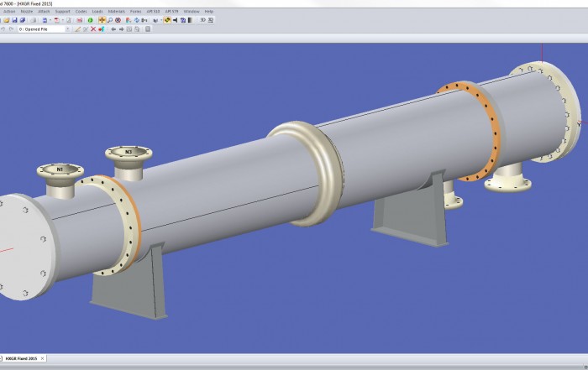This screenshot has width=588, height=370.
Task: Open the API 510 menu
Action: tap(153, 12)
